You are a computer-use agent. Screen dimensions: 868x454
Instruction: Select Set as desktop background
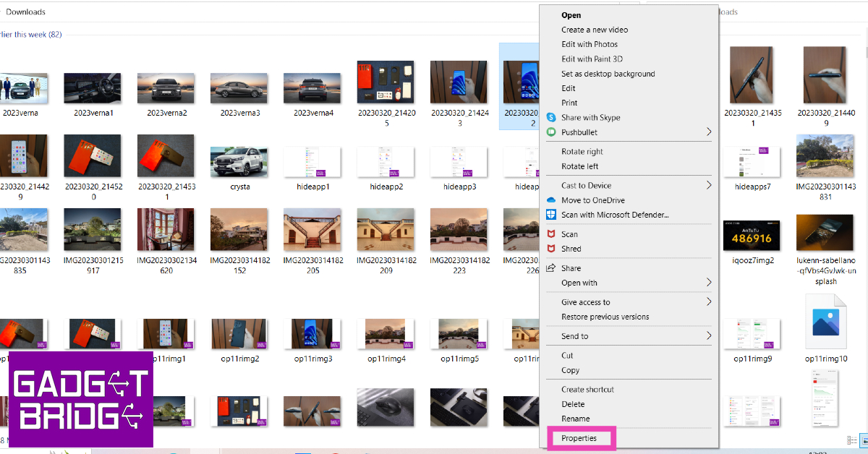[x=608, y=74]
